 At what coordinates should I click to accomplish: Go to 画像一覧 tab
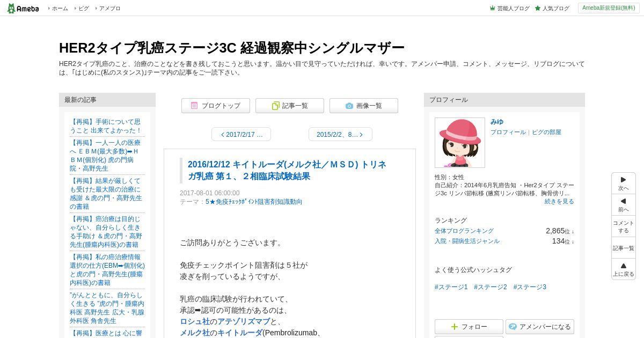tap(364, 106)
